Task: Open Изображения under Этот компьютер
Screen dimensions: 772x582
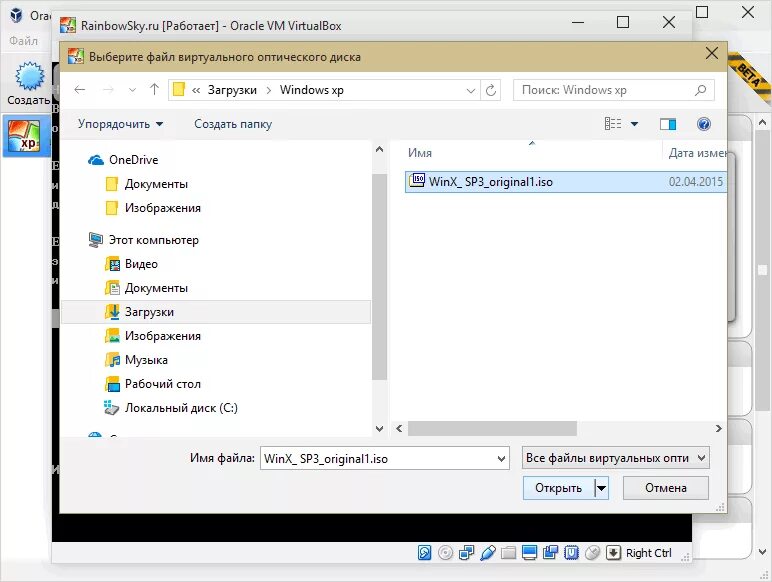Action: coord(162,336)
